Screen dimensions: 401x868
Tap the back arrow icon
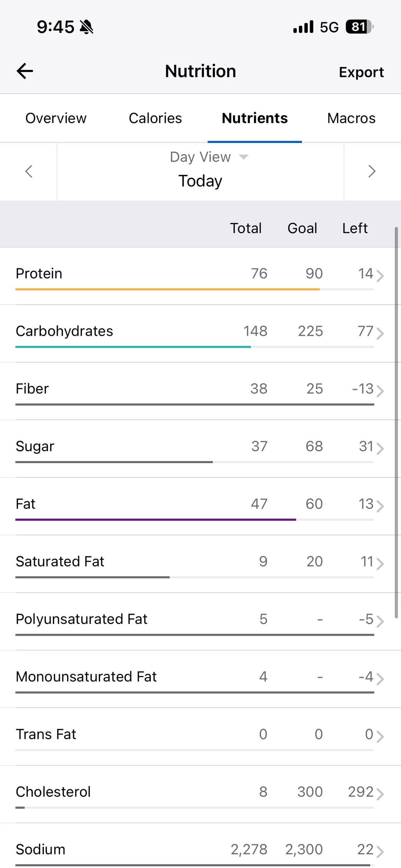pyautogui.click(x=25, y=71)
